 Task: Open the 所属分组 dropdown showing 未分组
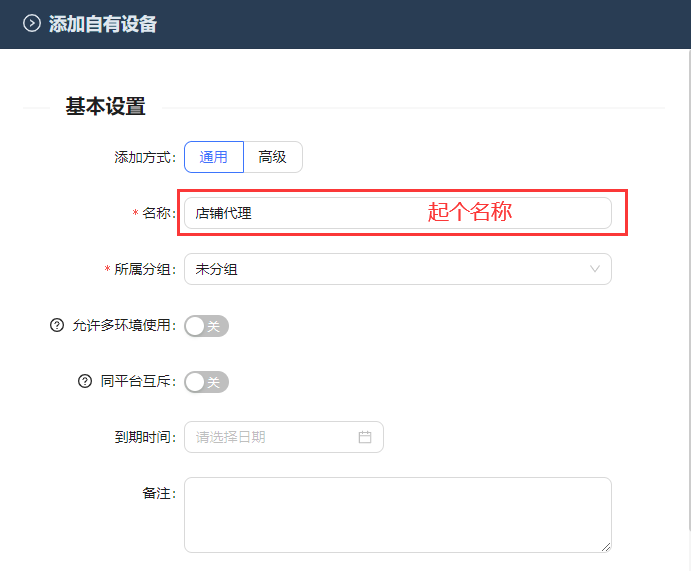coord(397,269)
